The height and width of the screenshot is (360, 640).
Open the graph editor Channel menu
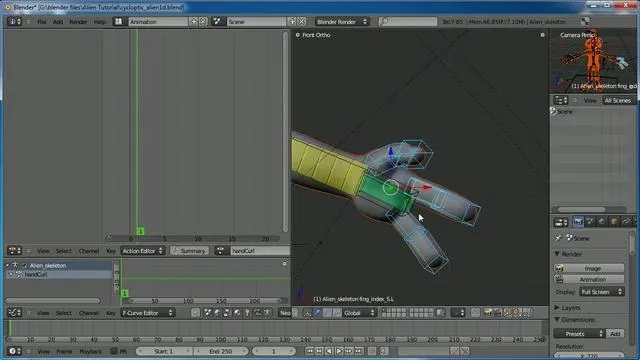coord(89,313)
